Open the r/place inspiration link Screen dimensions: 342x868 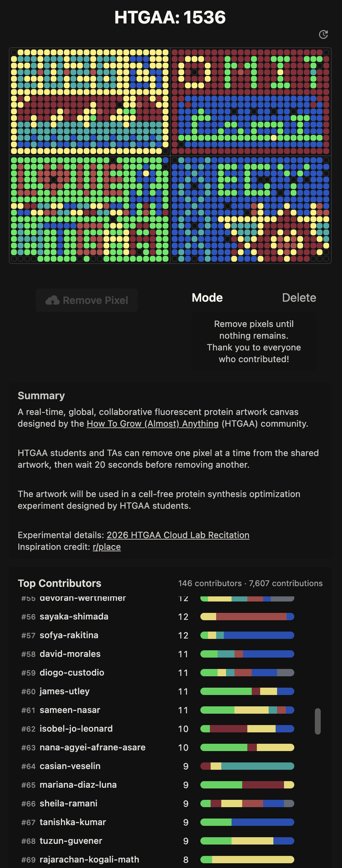pos(107,547)
